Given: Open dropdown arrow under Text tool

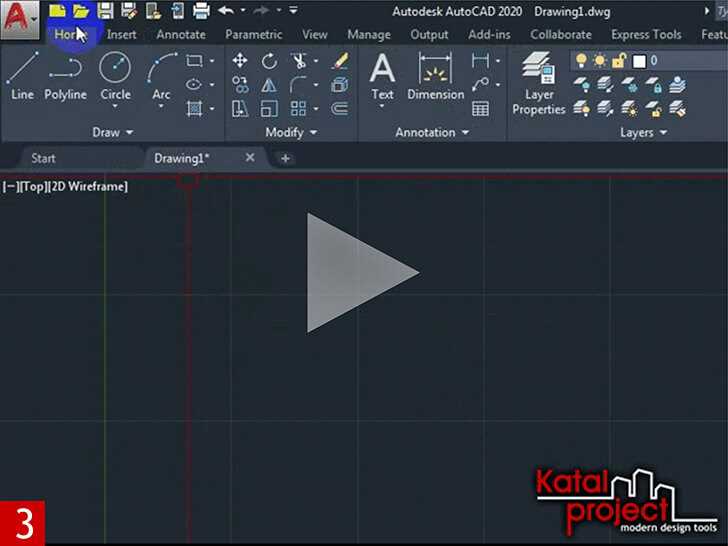Looking at the screenshot, I should pyautogui.click(x=382, y=107).
